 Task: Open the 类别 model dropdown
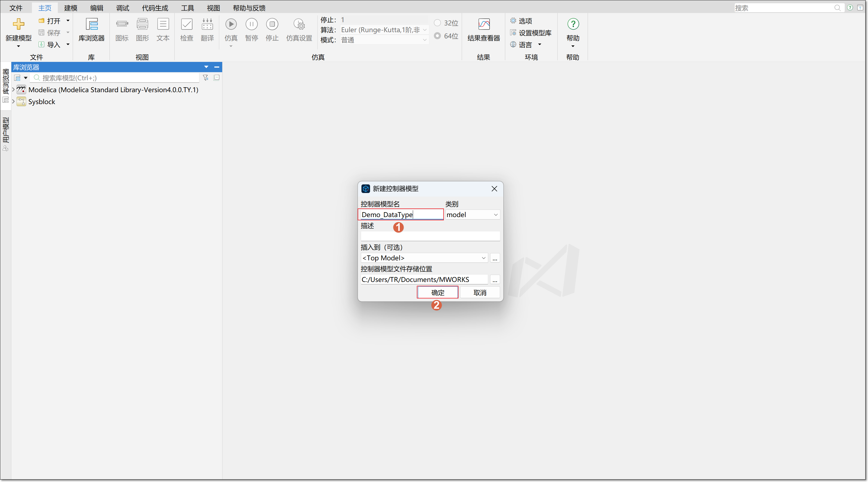473,214
